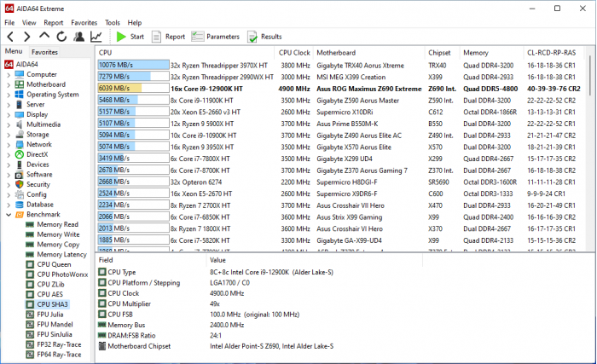
Task: Switch to the Favorites tab
Action: (x=45, y=52)
